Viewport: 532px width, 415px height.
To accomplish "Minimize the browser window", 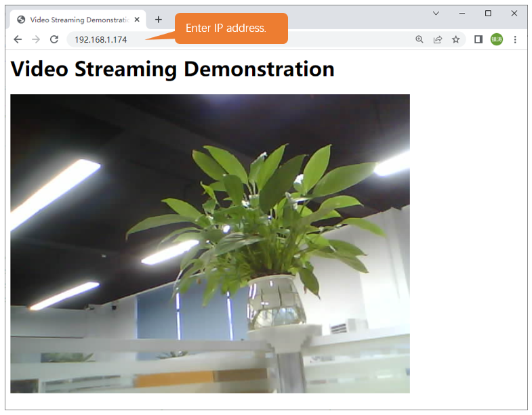I will 462,14.
